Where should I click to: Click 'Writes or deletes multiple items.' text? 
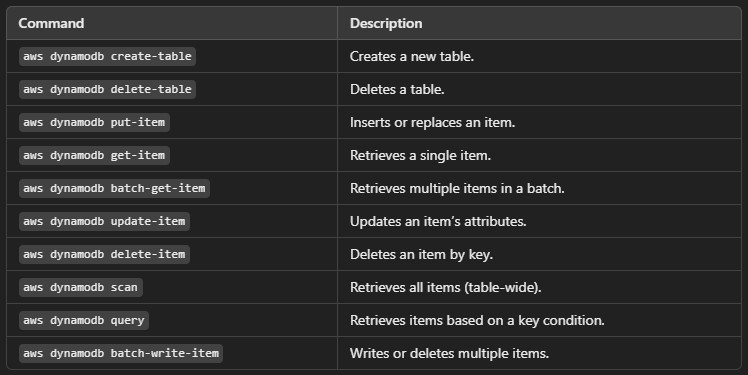pos(449,353)
